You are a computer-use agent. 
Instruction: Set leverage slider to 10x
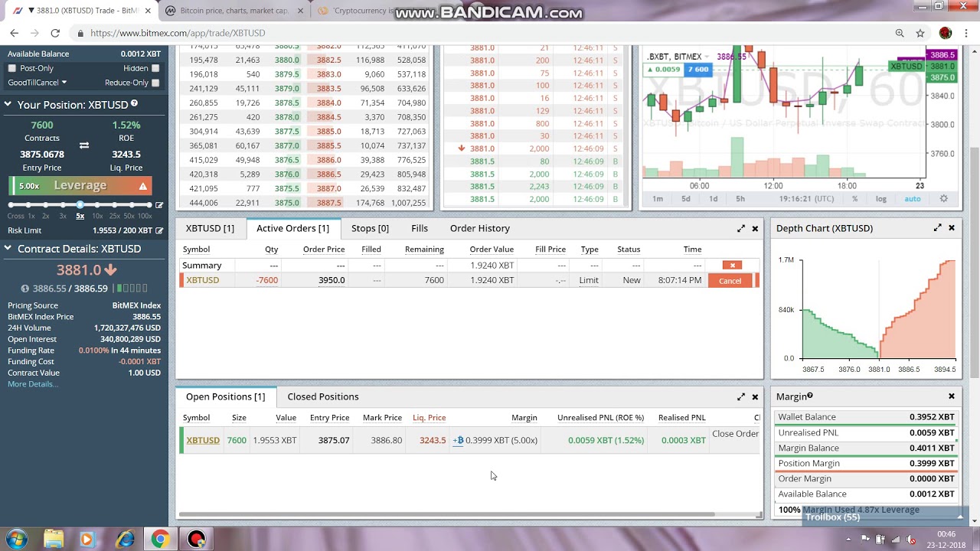click(x=97, y=205)
